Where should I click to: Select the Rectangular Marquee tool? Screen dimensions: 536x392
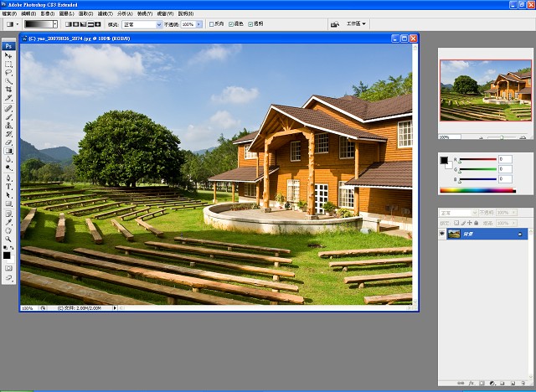coord(8,64)
